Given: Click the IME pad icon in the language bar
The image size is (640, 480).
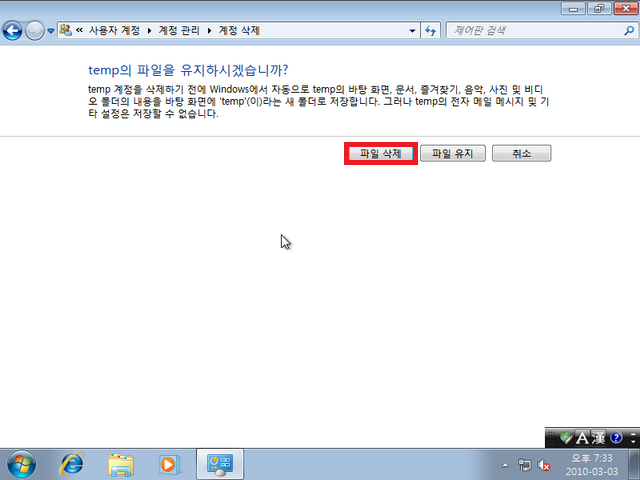Looking at the screenshot, I should 566,438.
